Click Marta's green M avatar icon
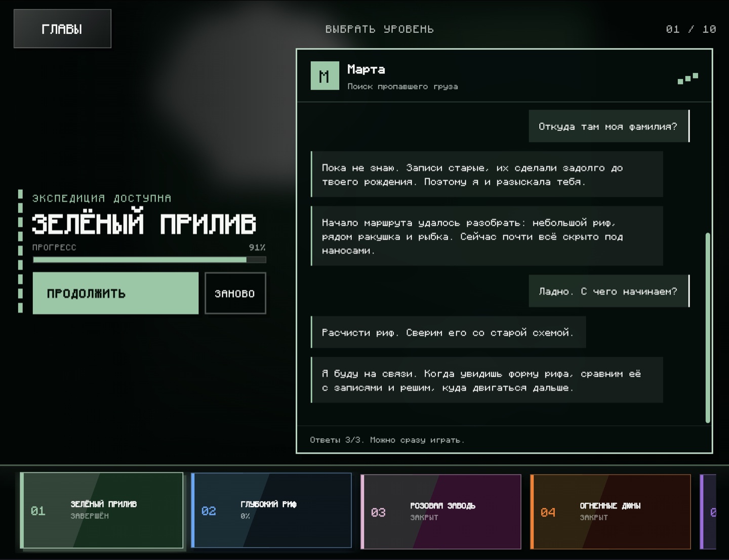 click(x=325, y=76)
